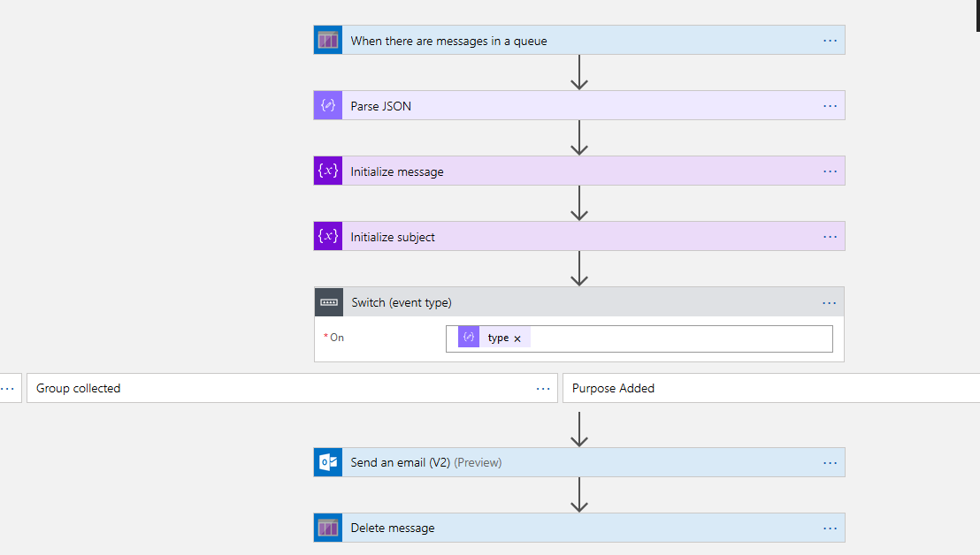980x555 pixels.
Task: Expand the Parse JSON action
Action: [579, 105]
